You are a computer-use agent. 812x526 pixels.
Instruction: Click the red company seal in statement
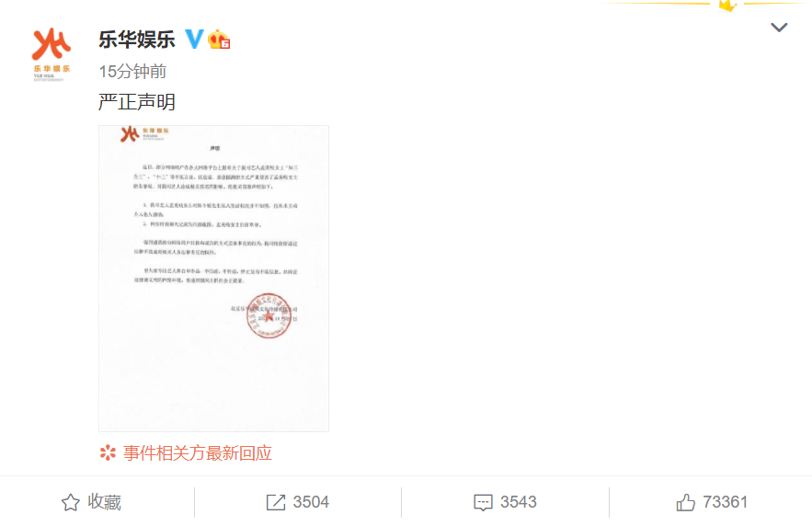point(269,315)
